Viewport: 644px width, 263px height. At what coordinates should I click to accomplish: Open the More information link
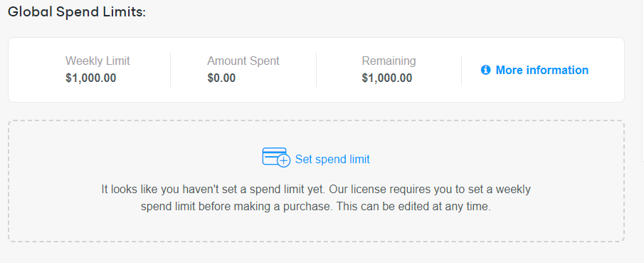542,70
